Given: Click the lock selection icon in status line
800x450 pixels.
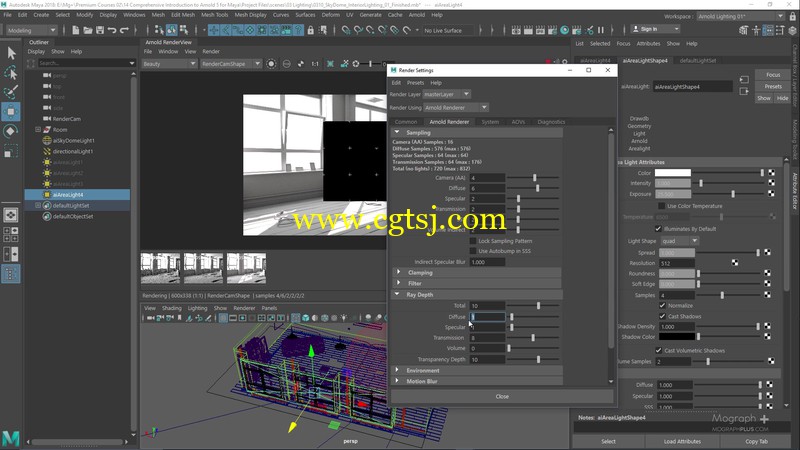Looking at the screenshot, I should [311, 31].
